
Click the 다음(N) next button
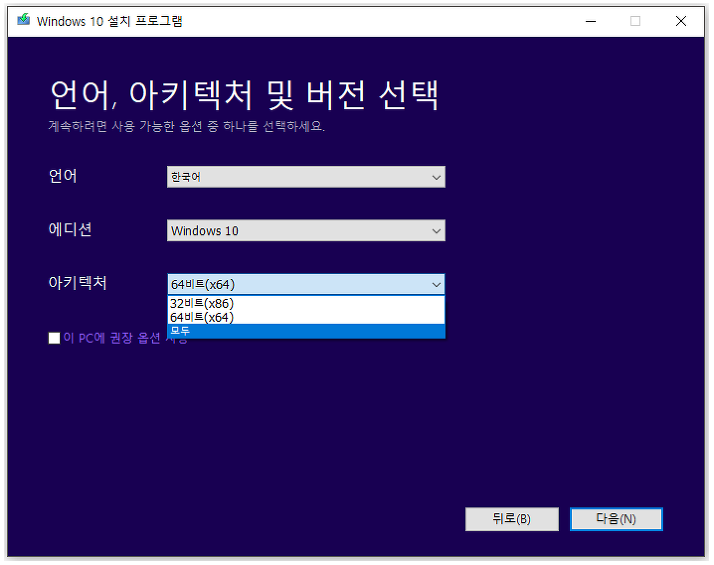[616, 519]
